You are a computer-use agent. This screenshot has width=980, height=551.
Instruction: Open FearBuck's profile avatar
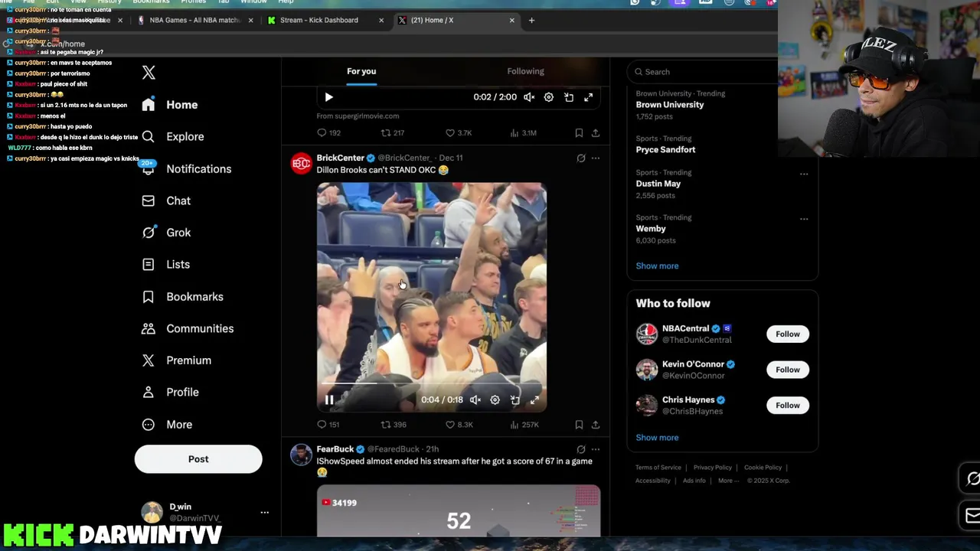301,455
